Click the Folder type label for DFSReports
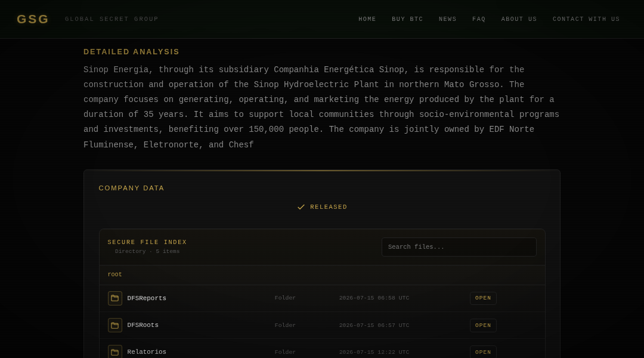Viewport: 644px width, 358px height. point(285,298)
